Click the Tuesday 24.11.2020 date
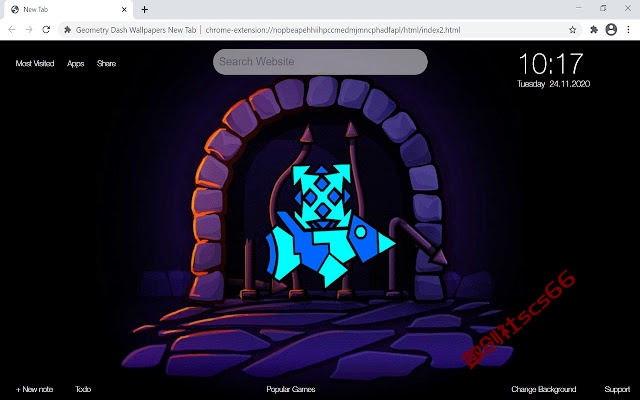This screenshot has height=400, width=640. (x=553, y=84)
